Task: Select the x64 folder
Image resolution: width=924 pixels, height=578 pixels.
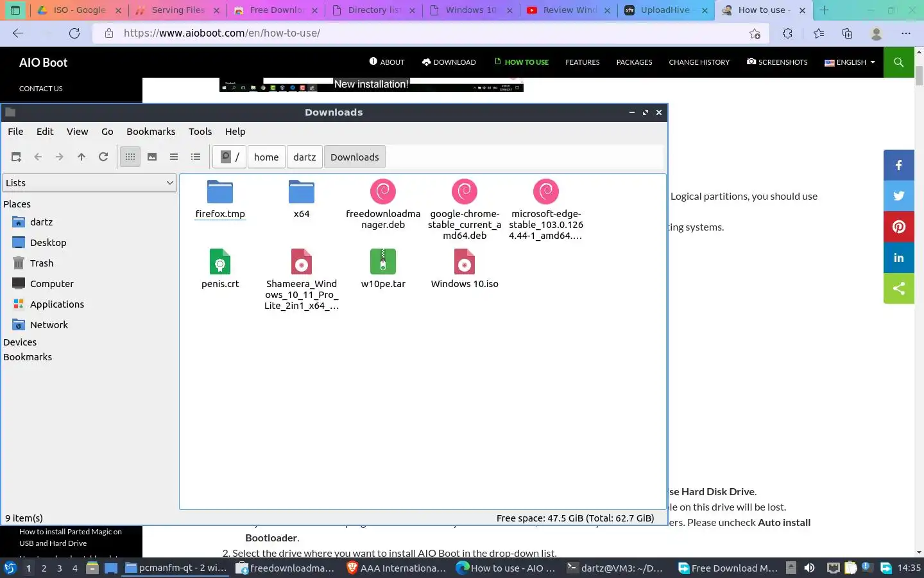Action: 302,199
